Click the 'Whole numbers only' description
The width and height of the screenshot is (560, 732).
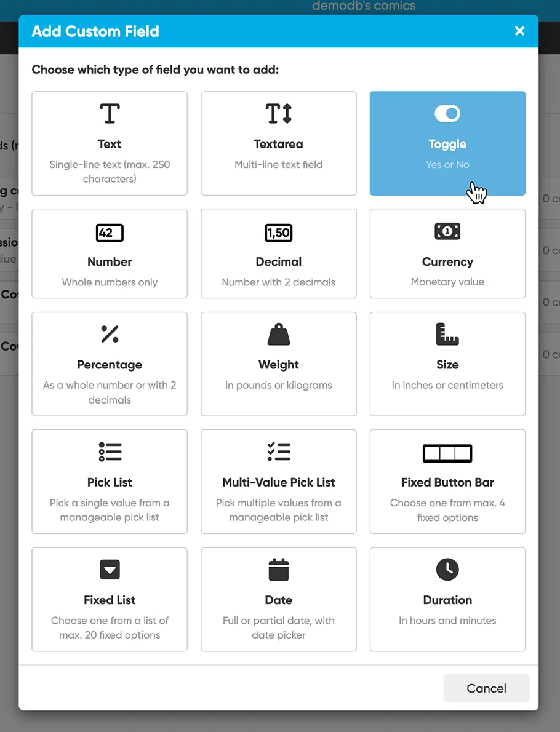click(x=110, y=282)
